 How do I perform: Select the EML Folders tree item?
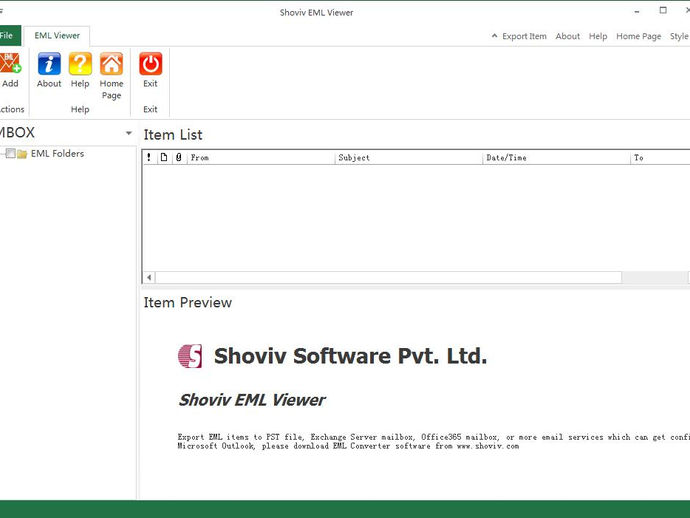57,154
